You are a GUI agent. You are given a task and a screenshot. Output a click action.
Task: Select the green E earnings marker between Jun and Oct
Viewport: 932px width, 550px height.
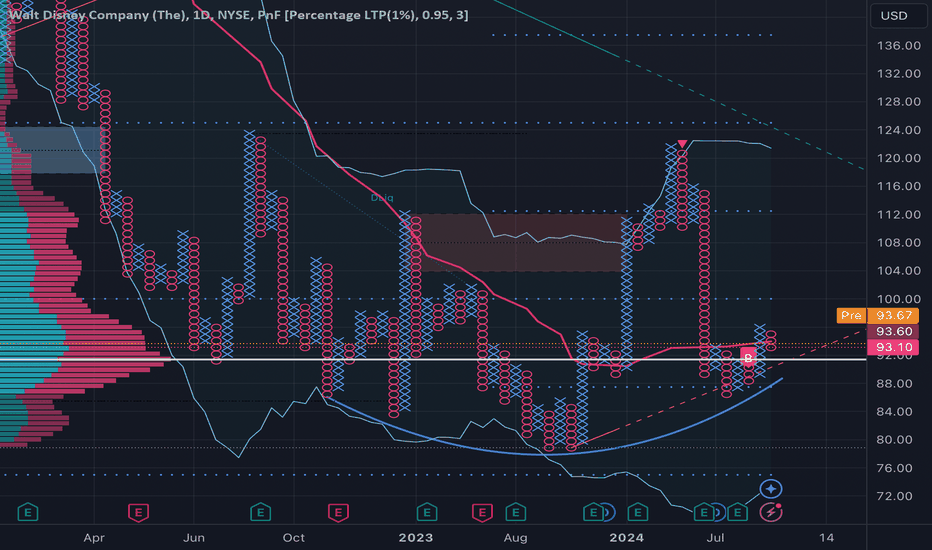click(260, 512)
